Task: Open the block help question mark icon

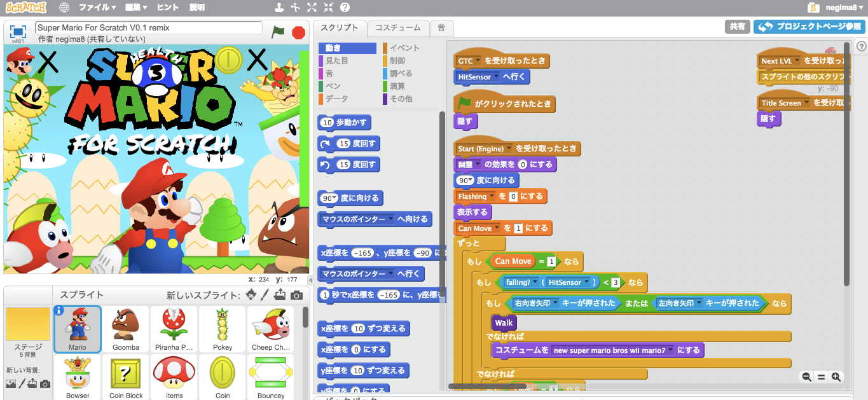Action: pyautogui.click(x=345, y=8)
